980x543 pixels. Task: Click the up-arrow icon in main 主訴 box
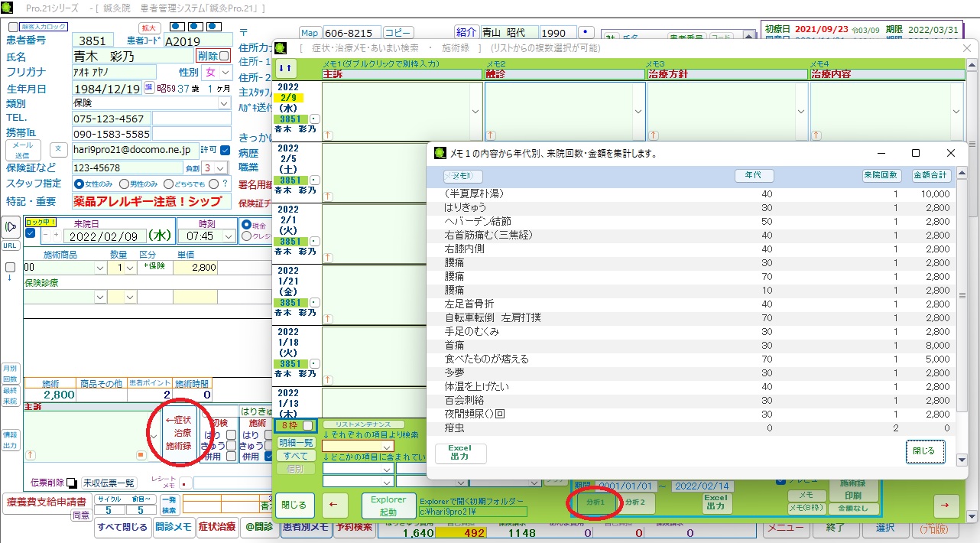[31, 454]
